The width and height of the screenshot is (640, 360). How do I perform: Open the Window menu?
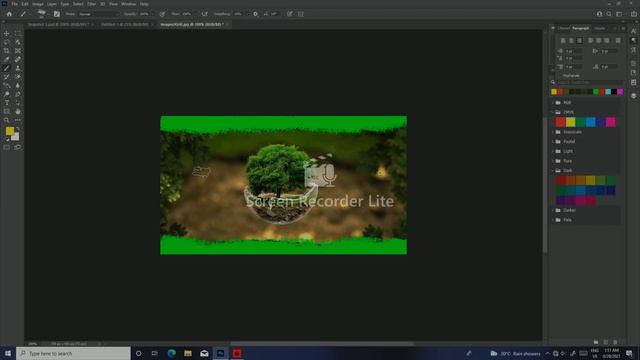[129, 4]
